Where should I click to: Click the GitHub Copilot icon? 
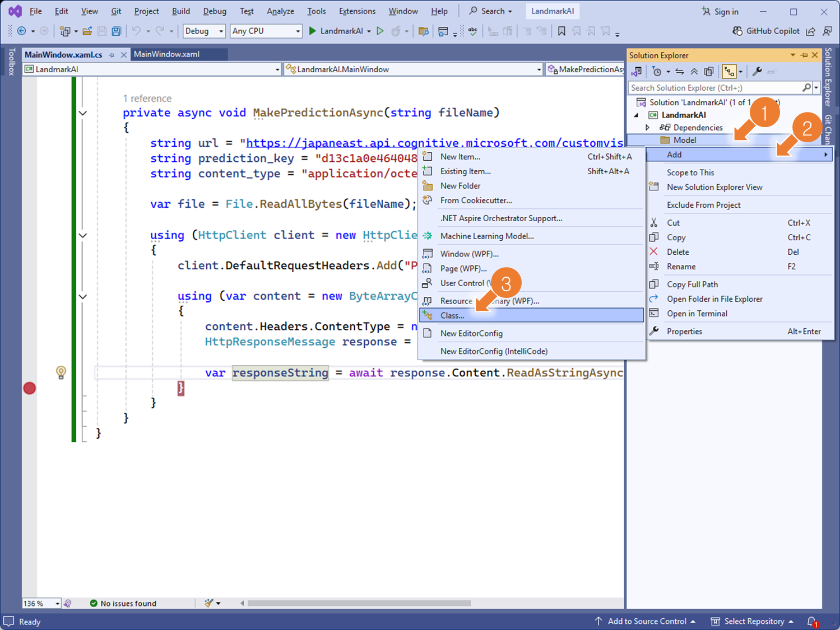tap(738, 31)
